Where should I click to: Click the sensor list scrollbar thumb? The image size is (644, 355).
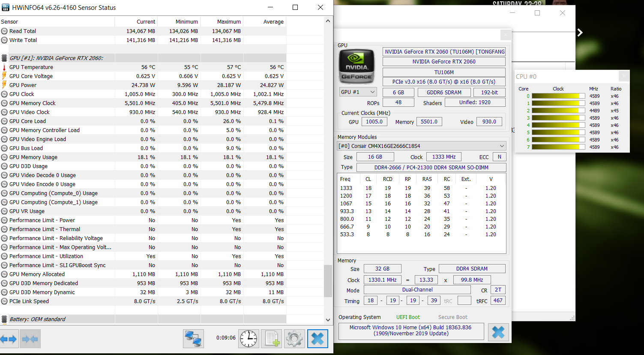point(328,281)
